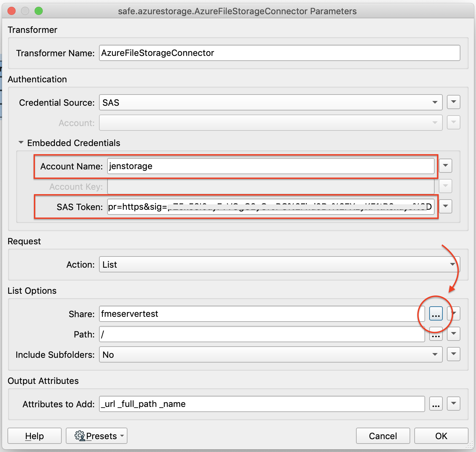Open the SAS Token parameter menu arrow

[445, 206]
